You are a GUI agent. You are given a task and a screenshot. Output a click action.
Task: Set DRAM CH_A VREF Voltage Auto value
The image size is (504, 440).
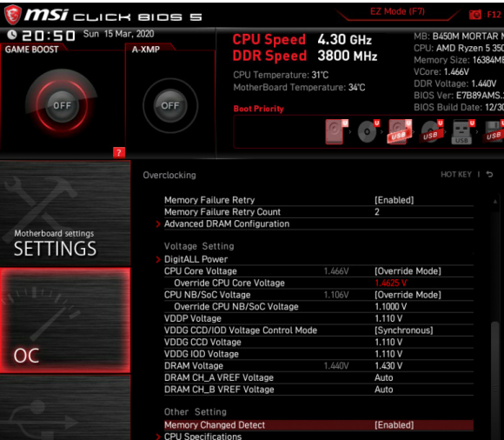(383, 377)
